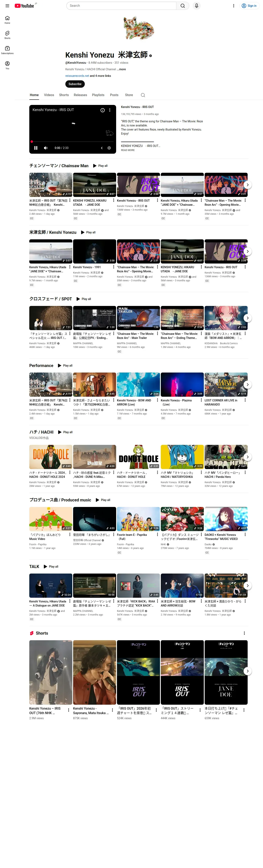The height and width of the screenshot is (868, 263).
Task: Open DUNE ft.Miku video thumbnail
Action: point(95,457)
